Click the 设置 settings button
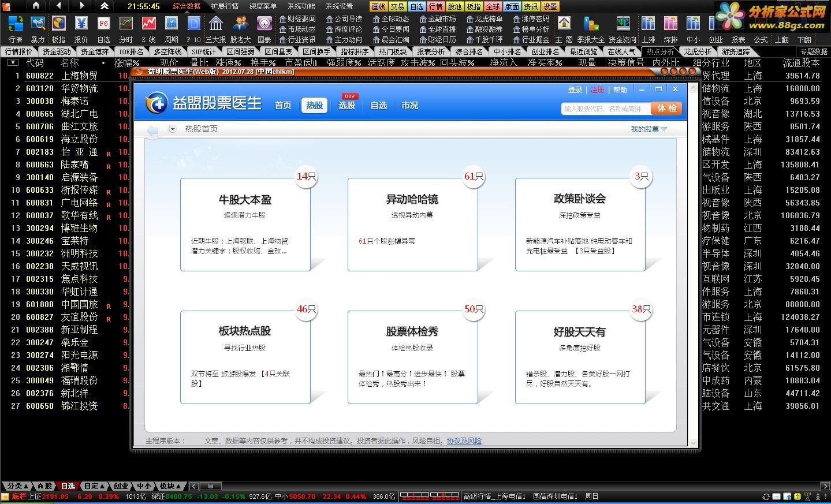The height and width of the screenshot is (504, 831). 550,6
